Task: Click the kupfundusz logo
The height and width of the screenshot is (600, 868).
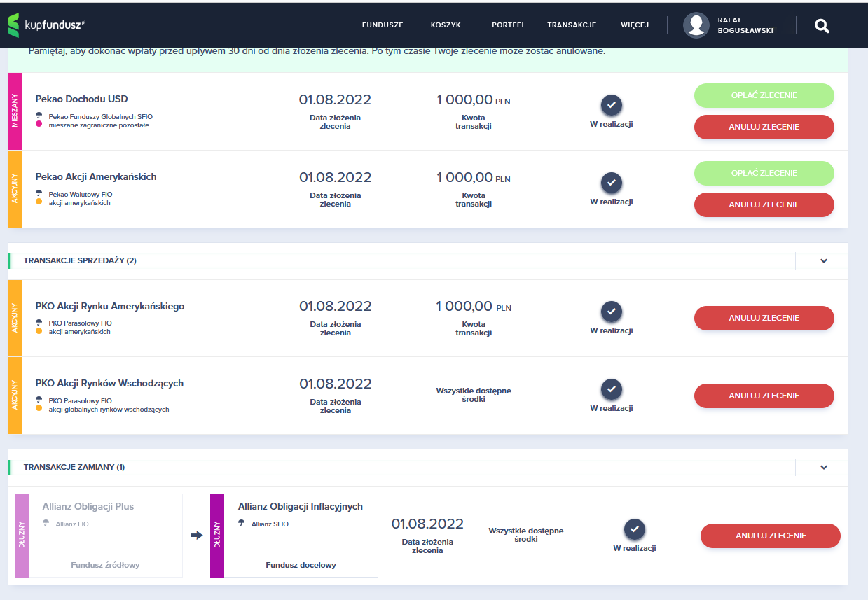Action: (46, 25)
